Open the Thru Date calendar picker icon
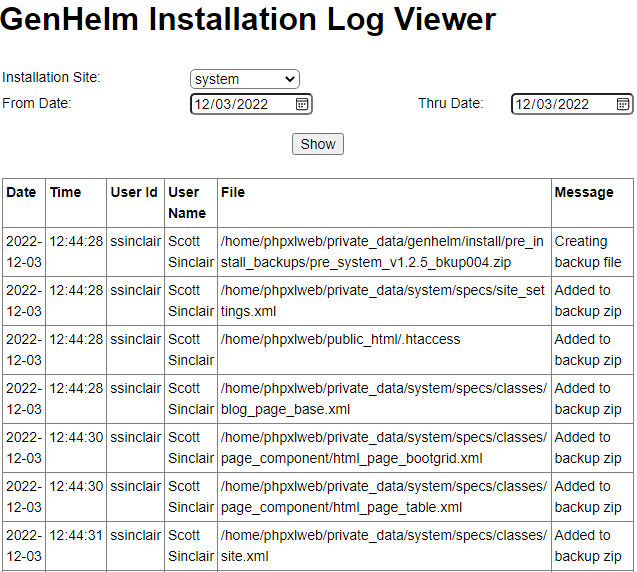The image size is (637, 572). [x=623, y=104]
